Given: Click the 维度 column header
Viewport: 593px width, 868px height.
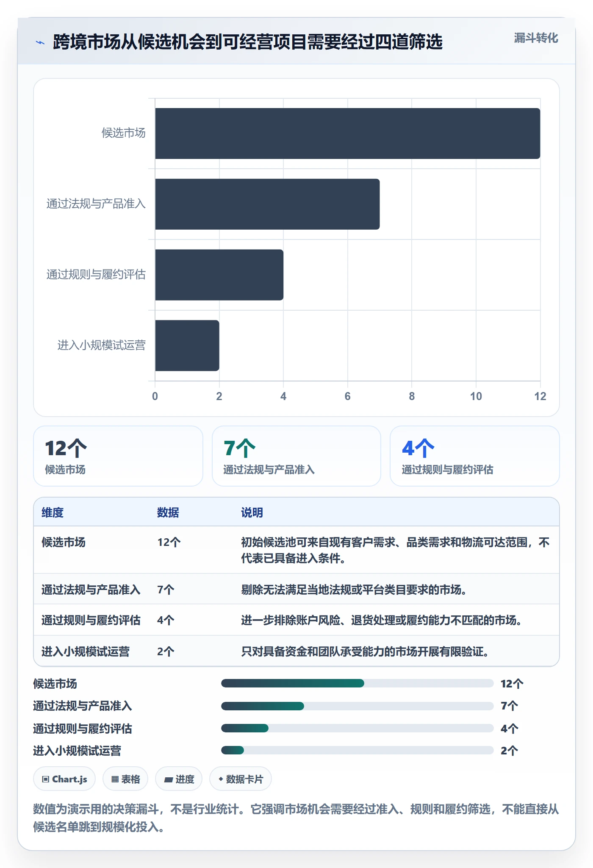Looking at the screenshot, I should pyautogui.click(x=53, y=512).
